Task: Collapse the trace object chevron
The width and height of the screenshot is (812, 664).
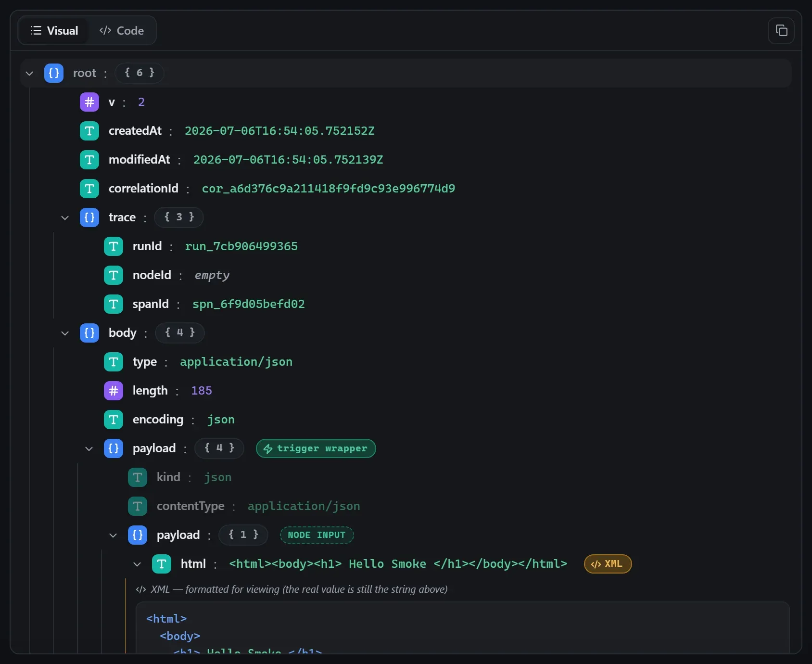Action: [x=65, y=217]
